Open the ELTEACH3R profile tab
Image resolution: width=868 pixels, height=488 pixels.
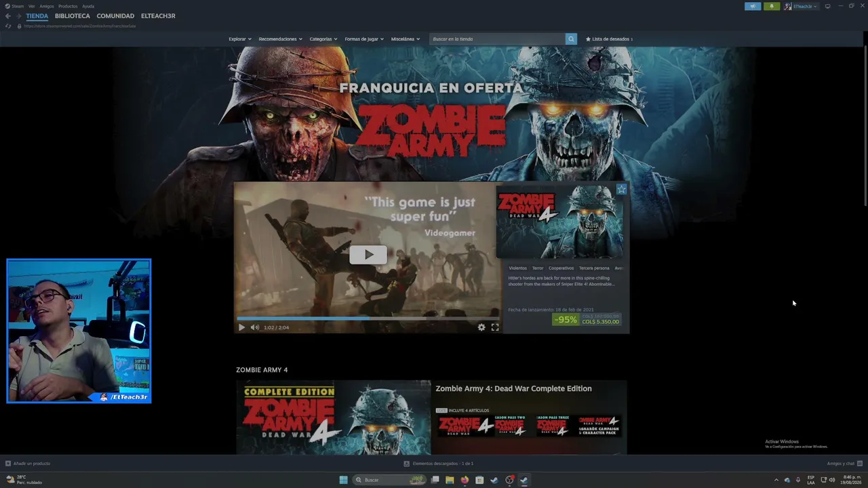click(x=158, y=16)
